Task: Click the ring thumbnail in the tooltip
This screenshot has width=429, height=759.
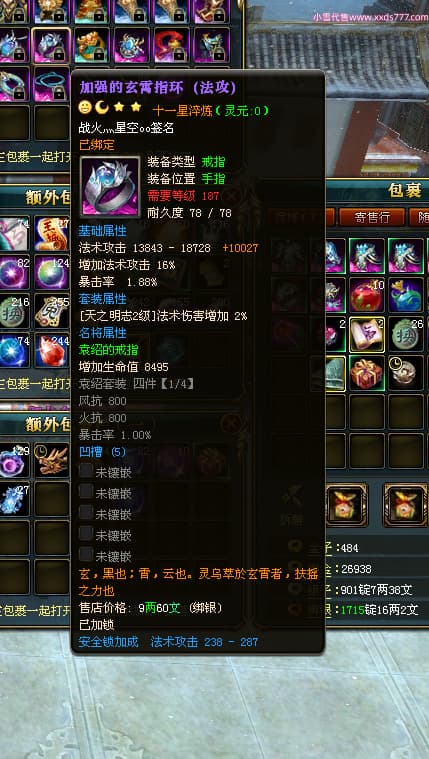Action: point(110,186)
